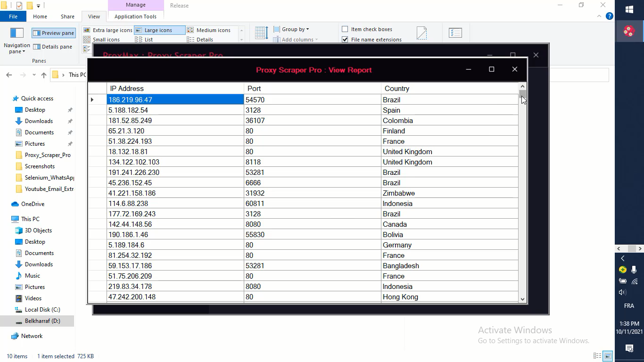Choose Large icons layout

point(160,30)
